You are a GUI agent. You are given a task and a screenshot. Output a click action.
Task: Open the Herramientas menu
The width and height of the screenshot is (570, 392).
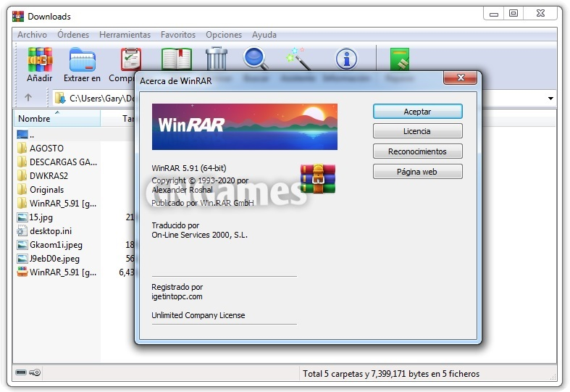click(125, 35)
